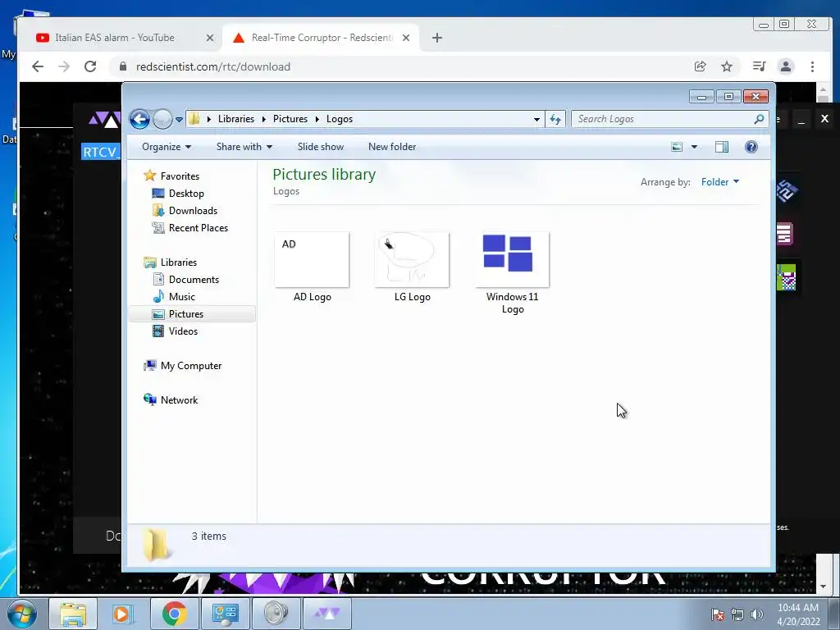This screenshot has height=630, width=840.
Task: Open the view options dropdown arrow
Action: tap(694, 147)
